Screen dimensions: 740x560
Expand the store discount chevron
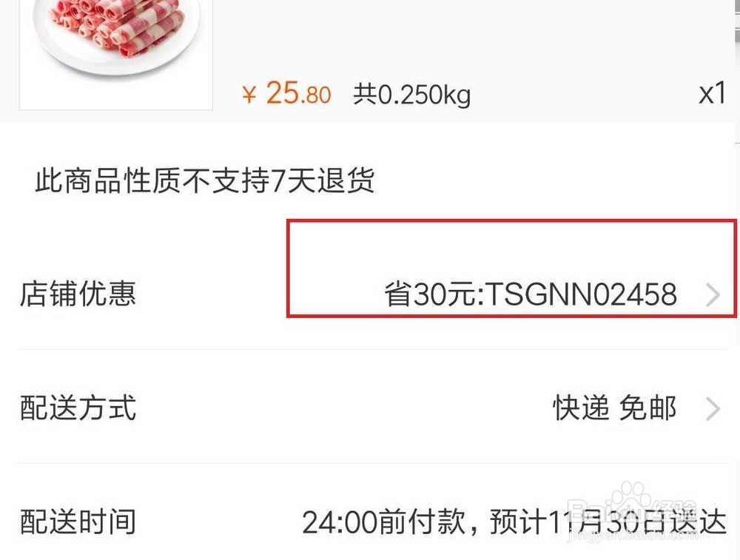coord(713,295)
